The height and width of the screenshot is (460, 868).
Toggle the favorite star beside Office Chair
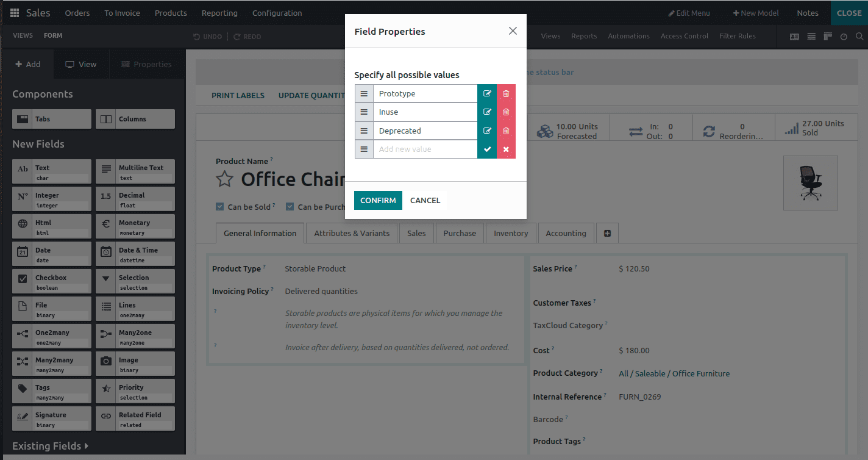pyautogui.click(x=224, y=179)
